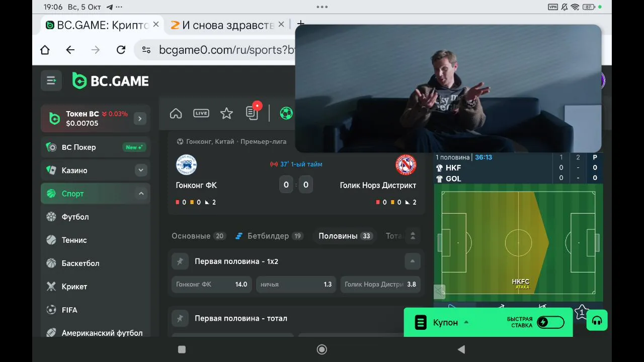
Task: Open Футбол in sidebar
Action: coord(96,217)
